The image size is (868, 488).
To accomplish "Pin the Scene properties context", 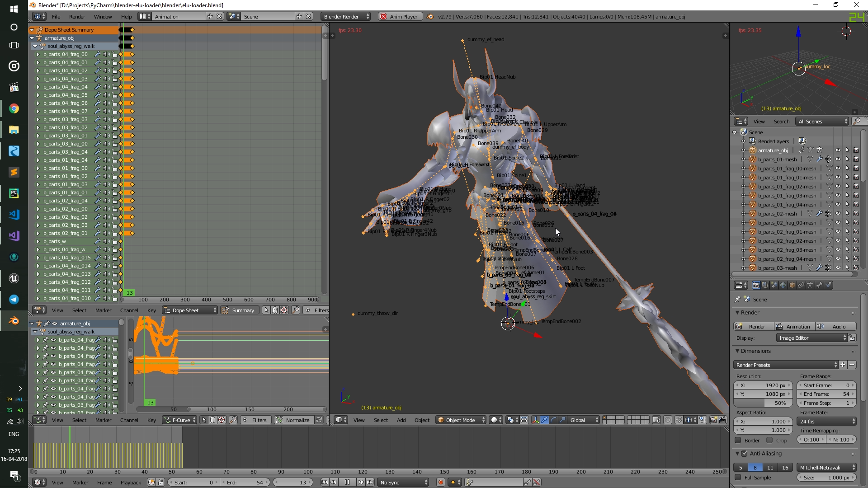I will pyautogui.click(x=738, y=299).
